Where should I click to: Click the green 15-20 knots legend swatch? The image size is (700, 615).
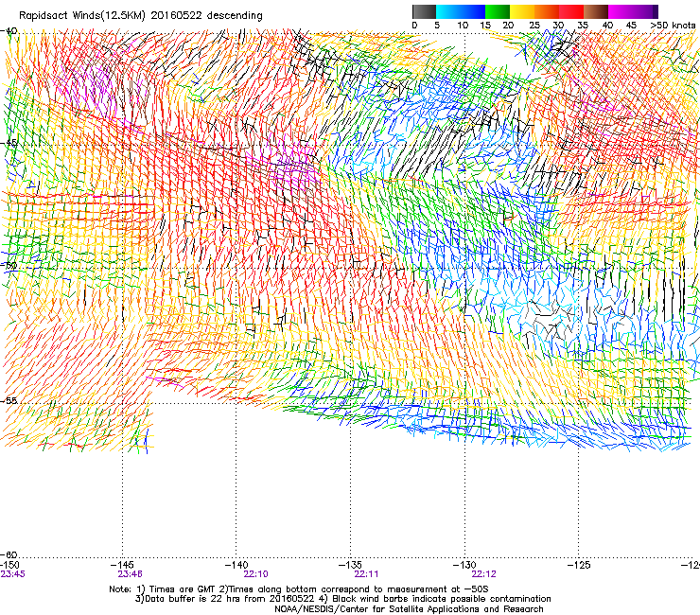pos(498,11)
